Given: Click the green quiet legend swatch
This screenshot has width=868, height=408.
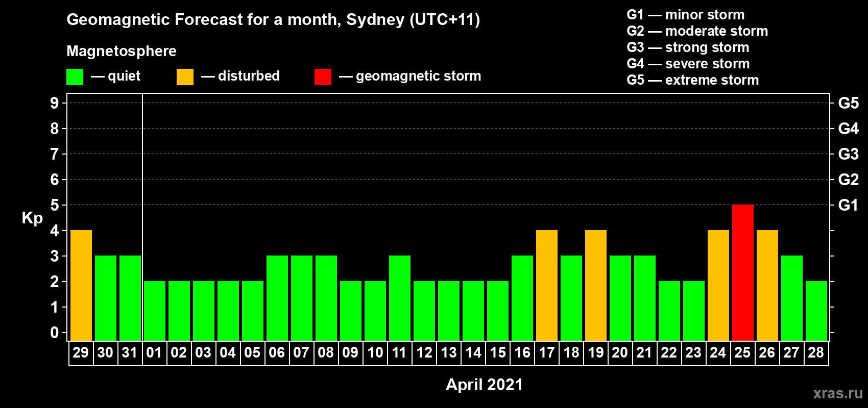Looking at the screenshot, I should [x=75, y=77].
